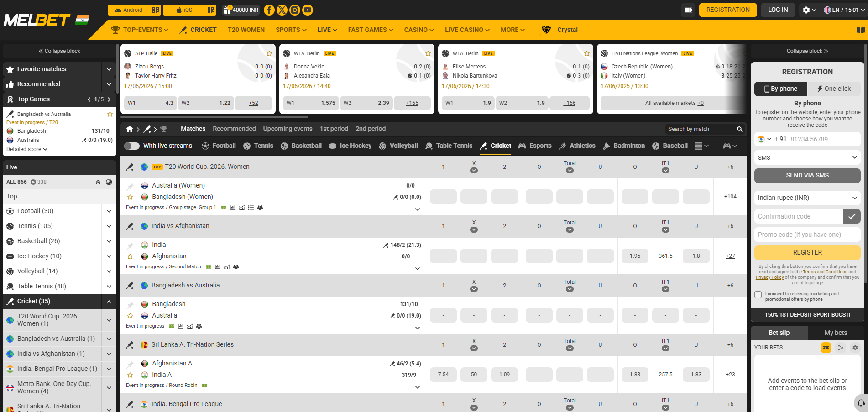
Task: Open the live support headset icon
Action: (x=861, y=403)
